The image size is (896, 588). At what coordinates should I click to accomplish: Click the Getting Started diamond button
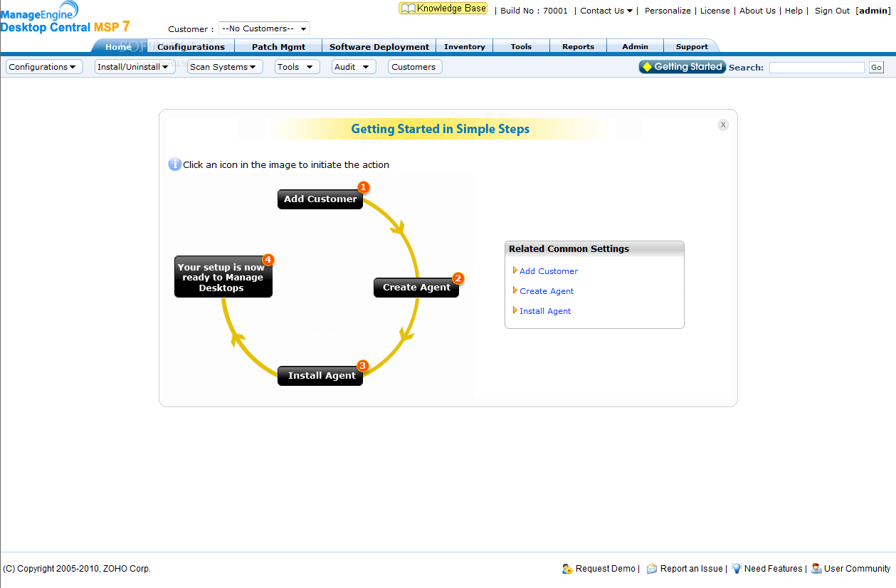point(682,67)
